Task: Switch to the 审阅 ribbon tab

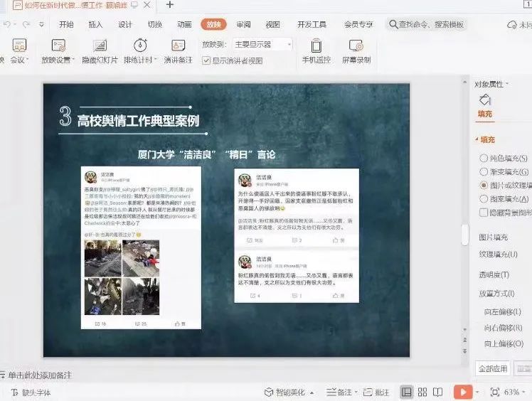Action: coord(243,24)
